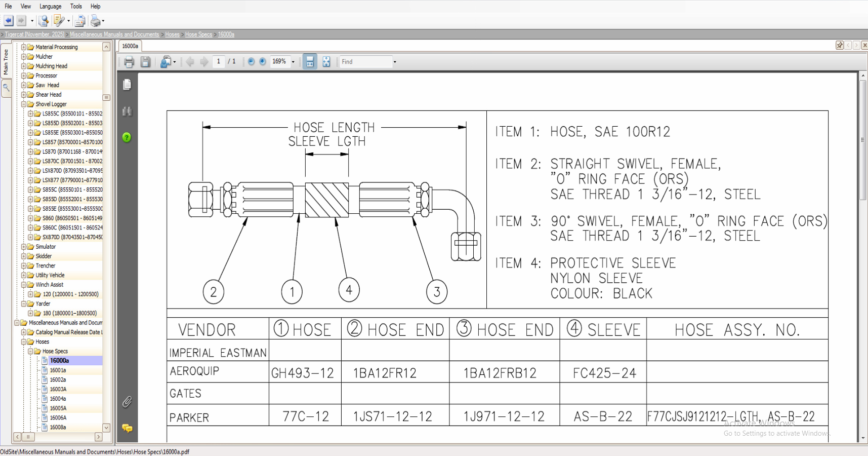Image resolution: width=868 pixels, height=456 pixels.
Task: Select the binoculars search icon in PDF sidebar
Action: coord(128,111)
